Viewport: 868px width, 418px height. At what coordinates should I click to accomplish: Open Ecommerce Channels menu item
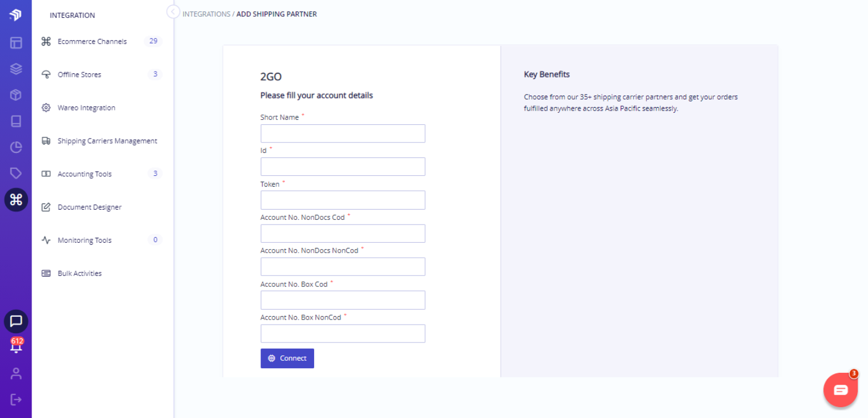tap(102, 41)
